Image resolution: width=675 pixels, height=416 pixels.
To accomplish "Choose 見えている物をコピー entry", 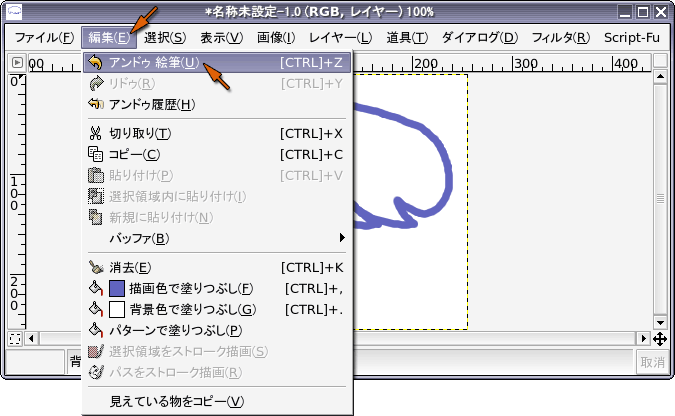I will pos(217,401).
